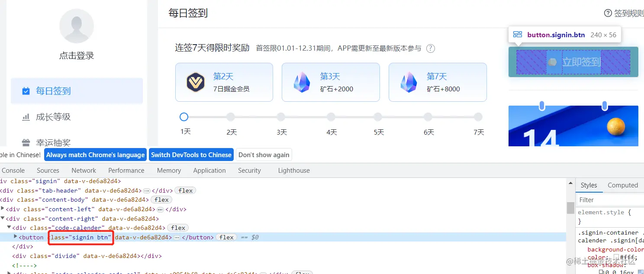
Task: Collapse the content-right div node
Action: [x=3, y=219]
